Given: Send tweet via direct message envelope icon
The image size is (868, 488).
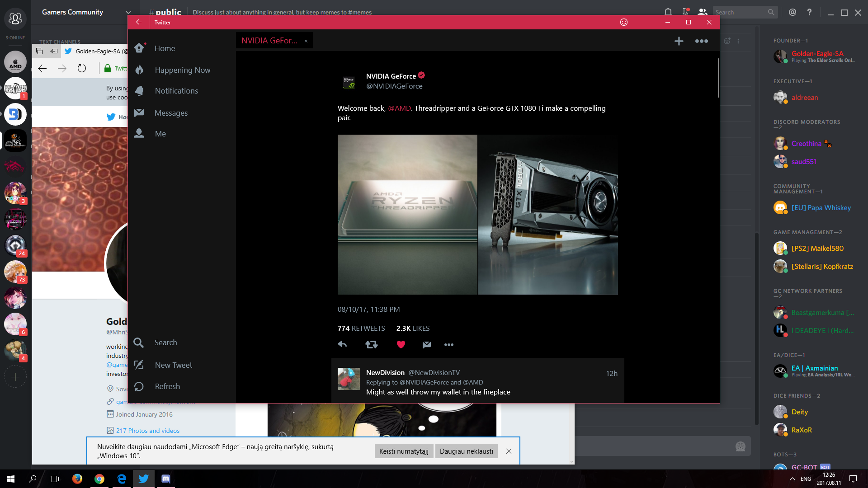Looking at the screenshot, I should pyautogui.click(x=426, y=344).
